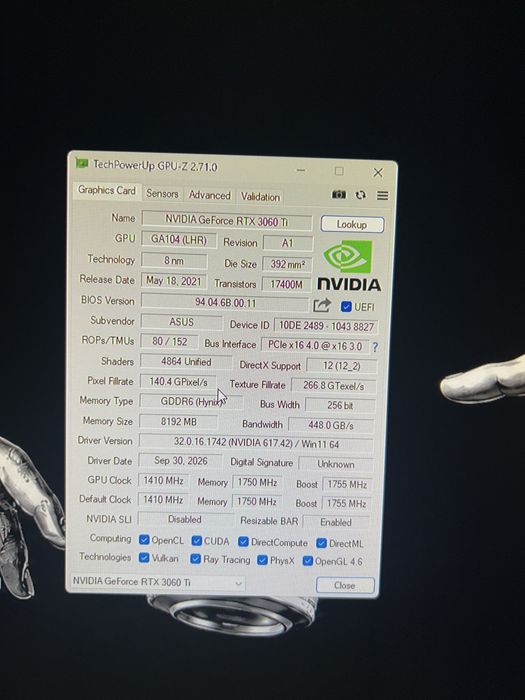Toggle the Vulkan checkbox
The image size is (525, 700).
[144, 558]
